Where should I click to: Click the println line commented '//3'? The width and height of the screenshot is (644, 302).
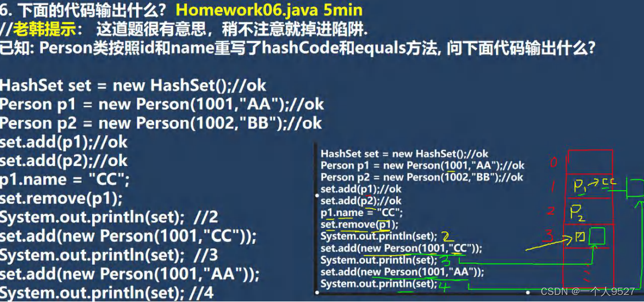coord(109,255)
